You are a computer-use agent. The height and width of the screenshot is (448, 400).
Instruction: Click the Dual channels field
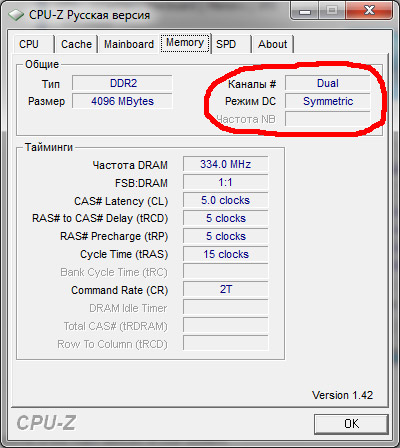(328, 83)
